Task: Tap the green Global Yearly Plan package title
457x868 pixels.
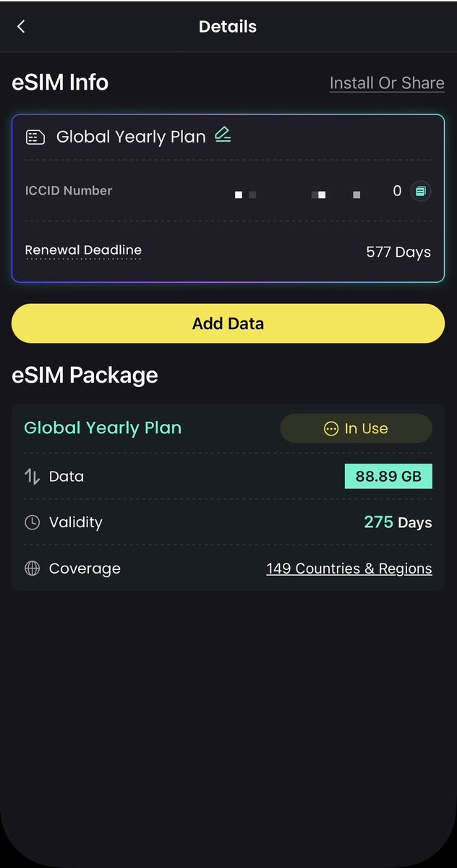Action: click(103, 428)
